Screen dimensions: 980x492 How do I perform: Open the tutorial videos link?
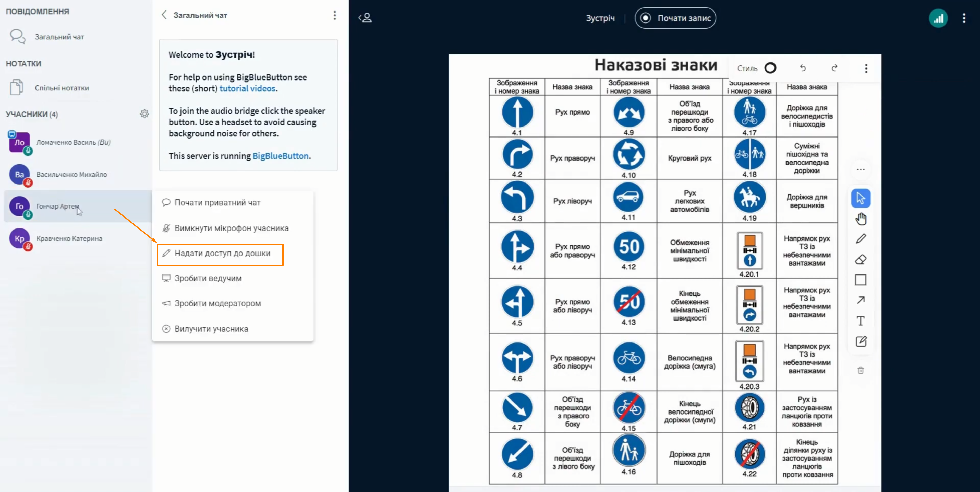point(247,88)
